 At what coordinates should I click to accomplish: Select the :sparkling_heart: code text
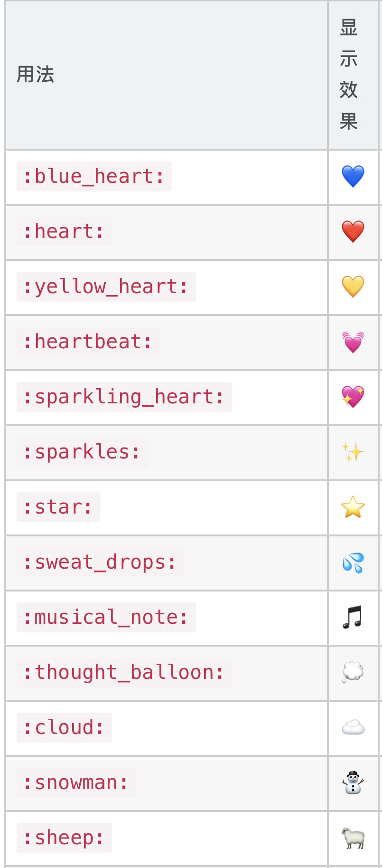[124, 397]
